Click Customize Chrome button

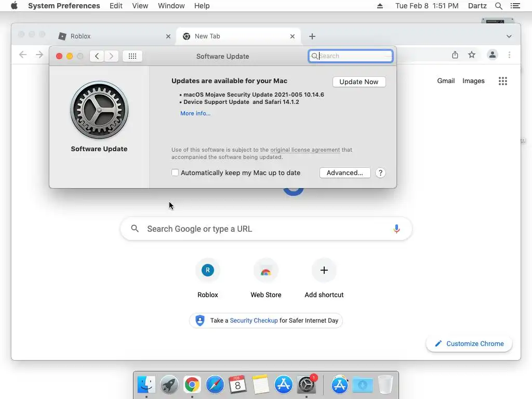click(469, 344)
